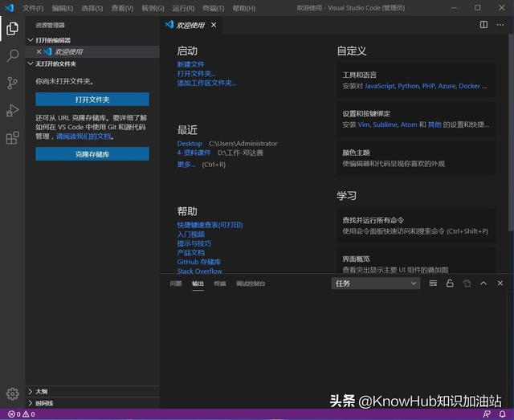Open editor more actions ellipsis
The height and width of the screenshot is (420, 514).
click(500, 25)
